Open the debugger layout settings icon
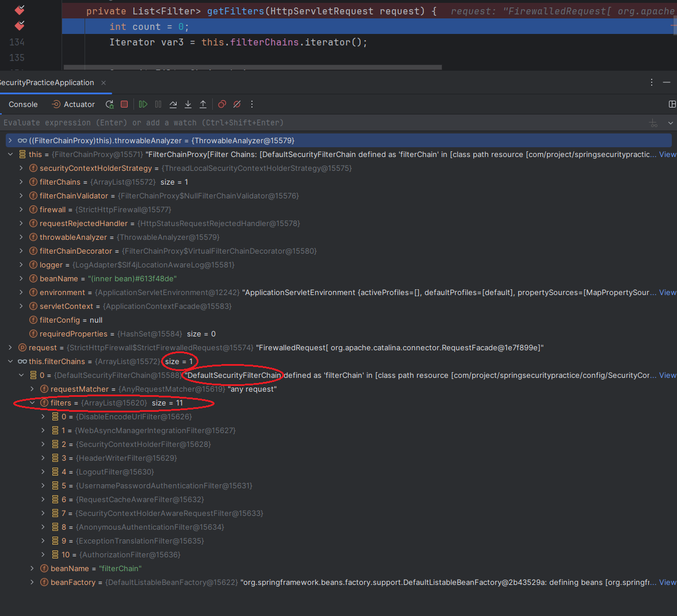The height and width of the screenshot is (616, 677). [x=672, y=104]
